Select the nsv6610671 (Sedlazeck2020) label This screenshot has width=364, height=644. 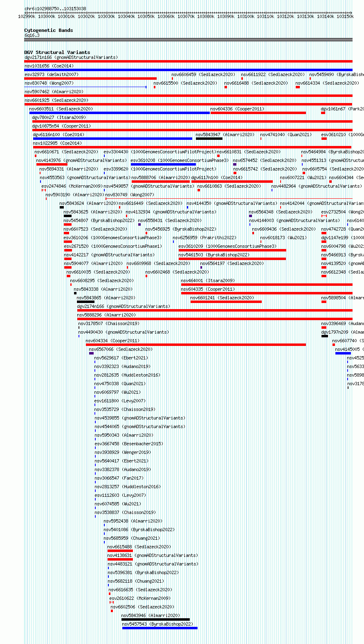coord(66,152)
